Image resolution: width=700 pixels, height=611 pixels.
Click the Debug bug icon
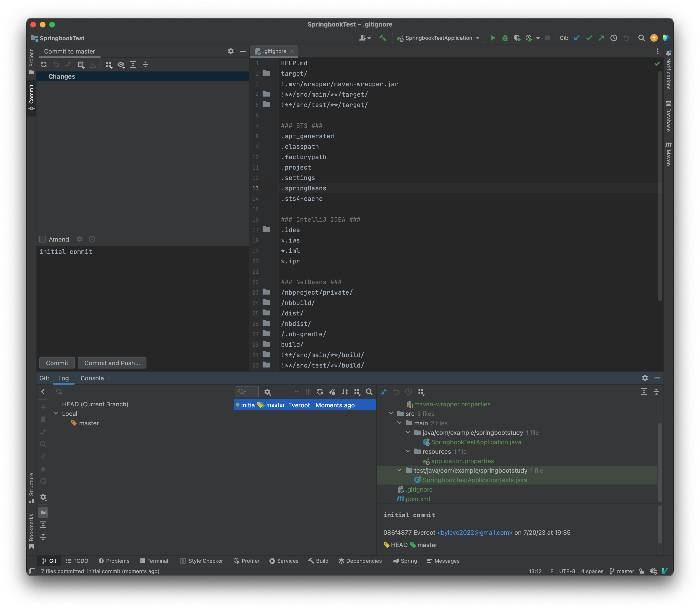tap(505, 38)
